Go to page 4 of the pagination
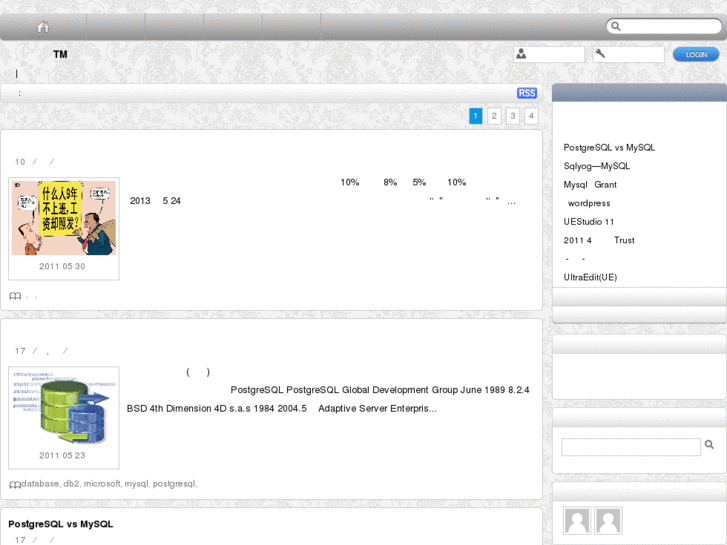Image resolution: width=727 pixels, height=545 pixels. tap(531, 116)
